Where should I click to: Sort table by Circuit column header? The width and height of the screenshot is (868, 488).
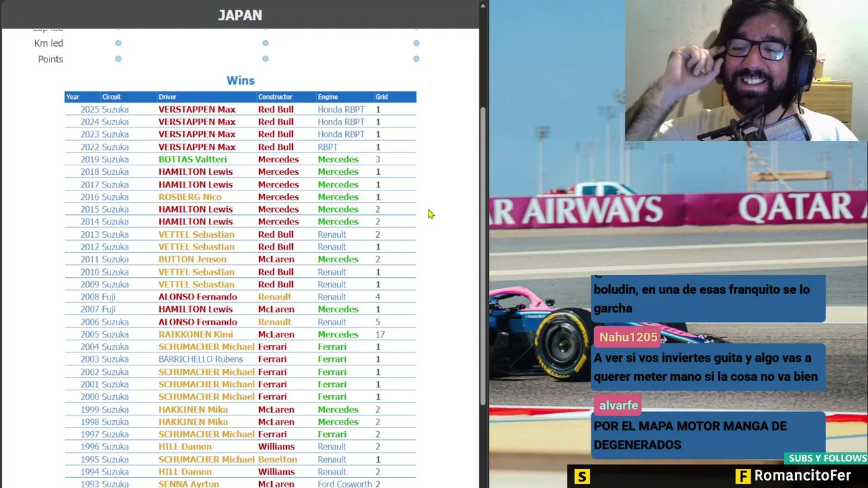point(111,97)
